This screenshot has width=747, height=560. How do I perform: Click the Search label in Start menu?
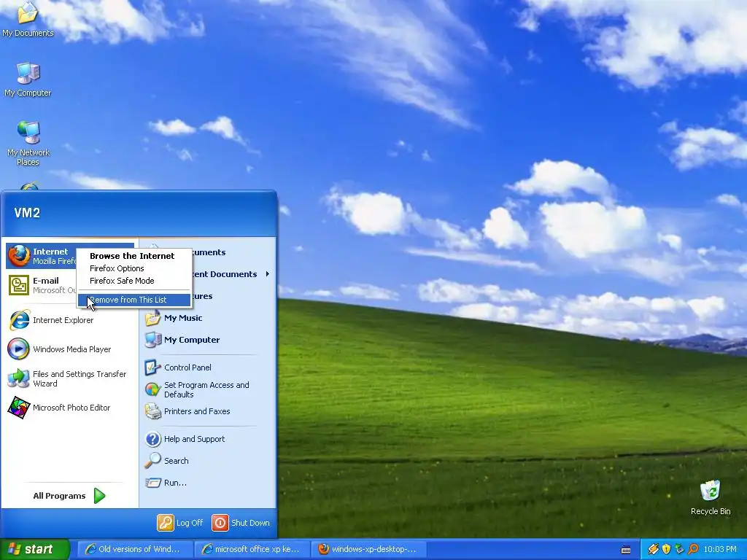click(x=177, y=461)
